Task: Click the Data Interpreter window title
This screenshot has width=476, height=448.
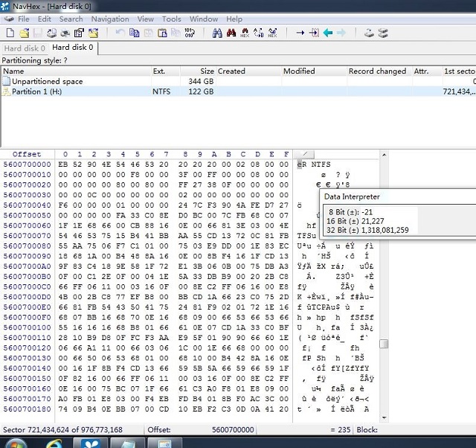Action: (352, 196)
